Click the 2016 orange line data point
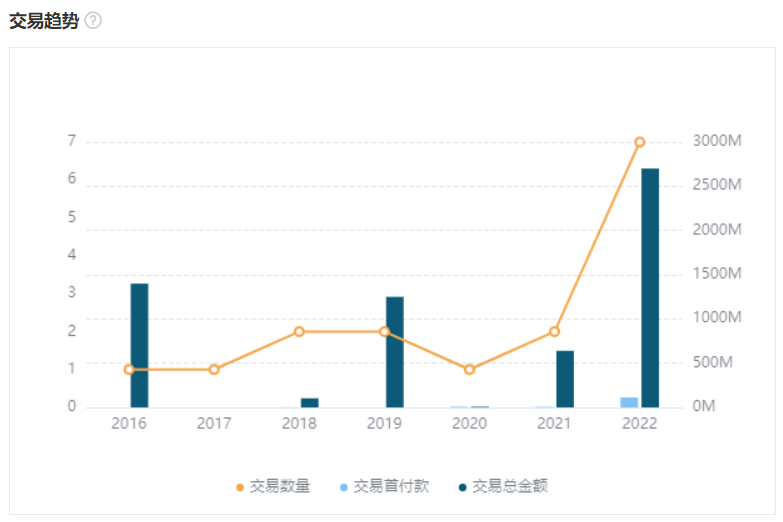This screenshot has height=522, width=783. (x=129, y=369)
